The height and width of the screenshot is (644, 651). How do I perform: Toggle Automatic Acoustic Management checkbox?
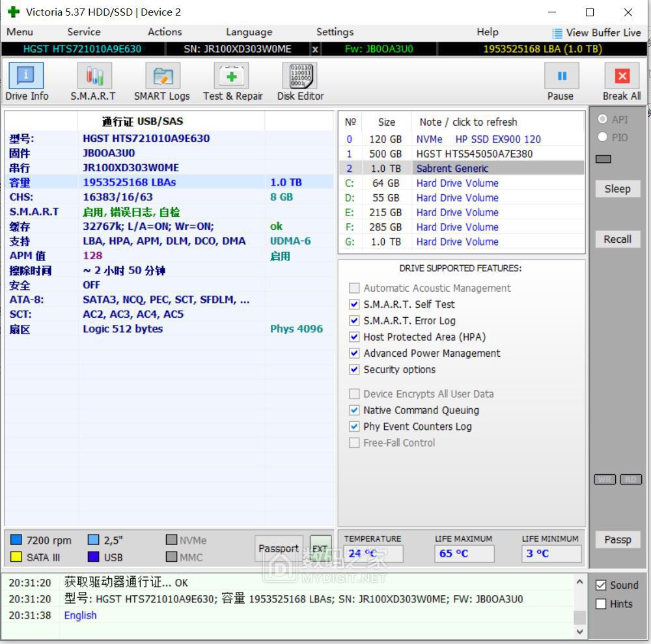click(x=354, y=288)
